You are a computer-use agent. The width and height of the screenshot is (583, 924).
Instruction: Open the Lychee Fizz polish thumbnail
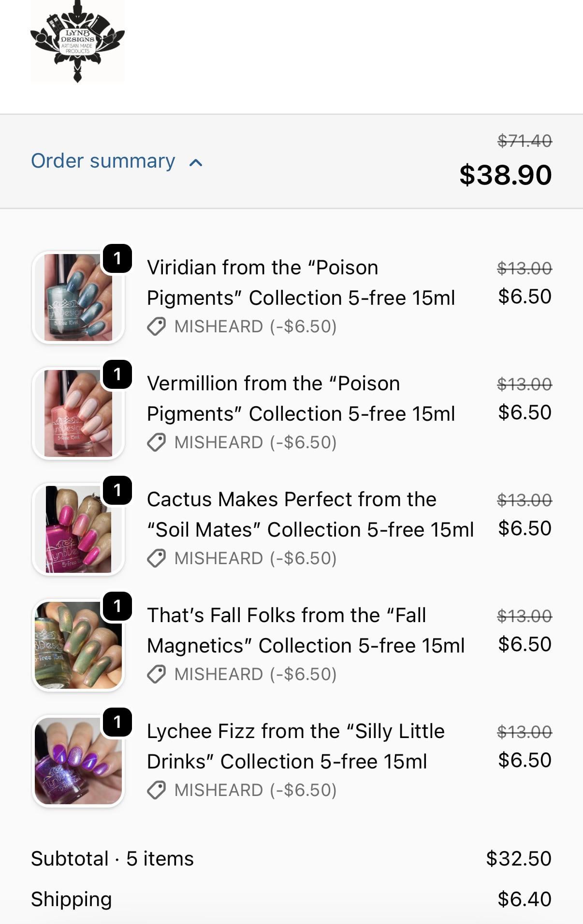point(78,761)
